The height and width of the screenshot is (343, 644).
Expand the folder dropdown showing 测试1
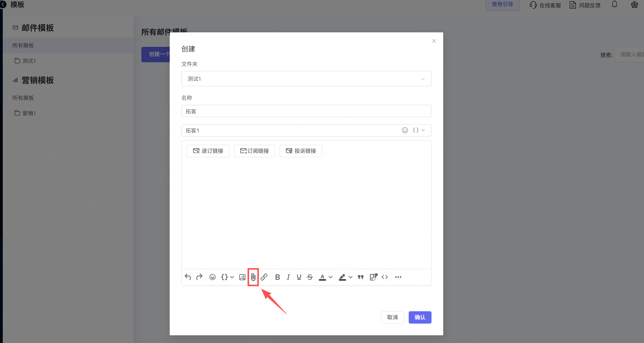click(x=306, y=79)
